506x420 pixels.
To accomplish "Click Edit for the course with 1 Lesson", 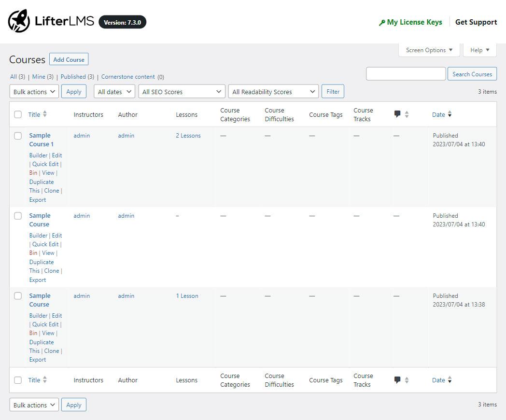I will coord(57,316).
